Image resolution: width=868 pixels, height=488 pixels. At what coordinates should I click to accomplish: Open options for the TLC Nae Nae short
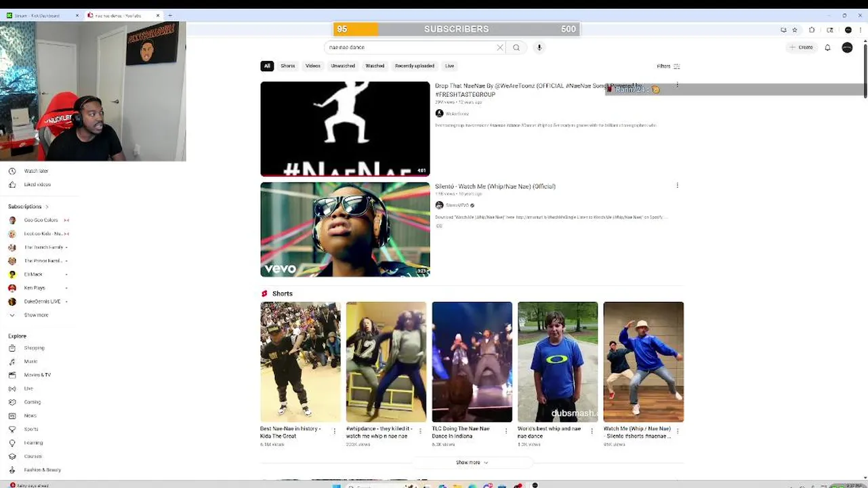coord(505,431)
